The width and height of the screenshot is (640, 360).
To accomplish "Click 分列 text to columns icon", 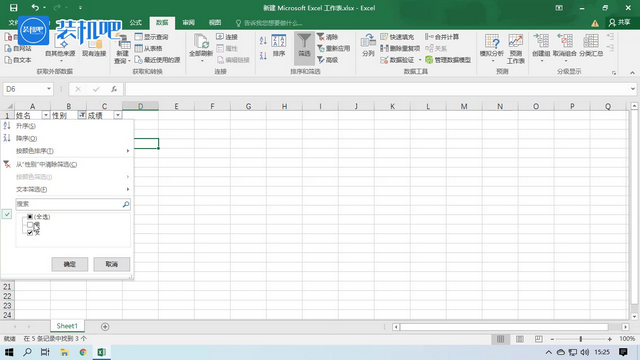I will pyautogui.click(x=368, y=46).
